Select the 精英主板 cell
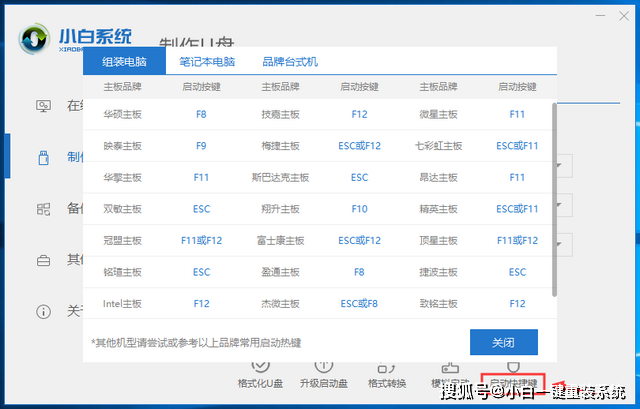 [x=438, y=209]
